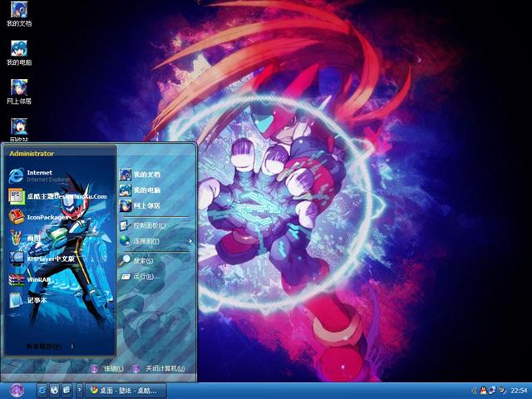Screen dimensions: 532x399
Task: Open 运行(R)... run dialog
Action: click(x=140, y=277)
